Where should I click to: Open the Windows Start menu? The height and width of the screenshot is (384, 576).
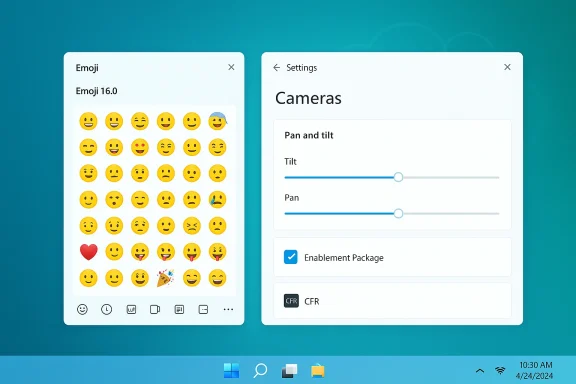pos(231,370)
